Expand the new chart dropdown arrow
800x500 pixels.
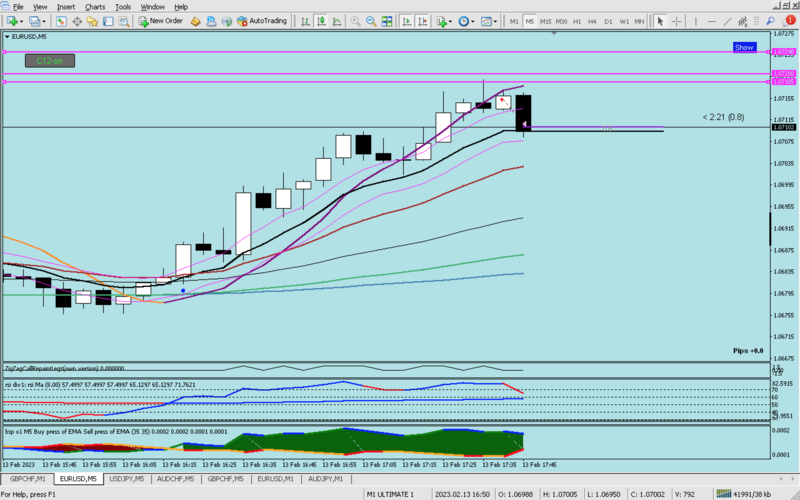tap(21, 21)
